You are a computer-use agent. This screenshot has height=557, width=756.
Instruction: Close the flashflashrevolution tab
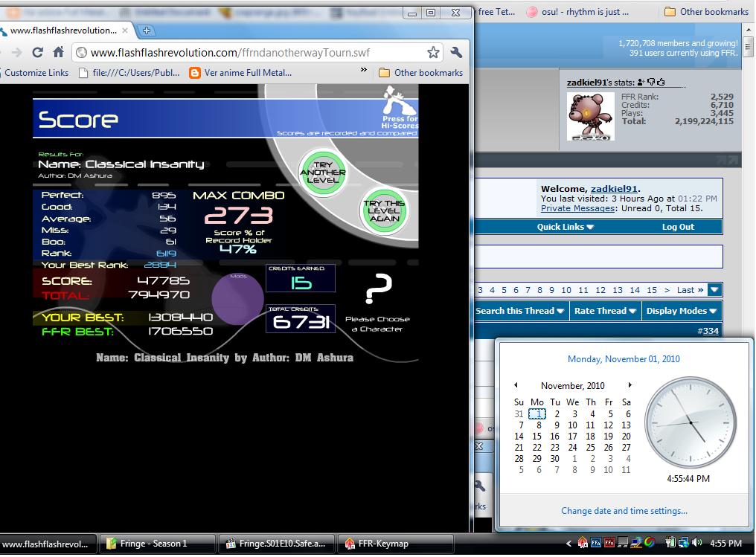125,30
